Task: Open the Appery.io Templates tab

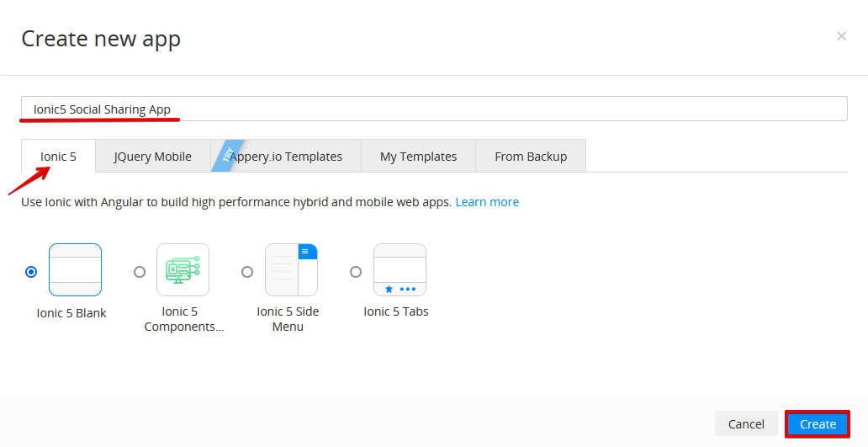Action: tap(286, 157)
